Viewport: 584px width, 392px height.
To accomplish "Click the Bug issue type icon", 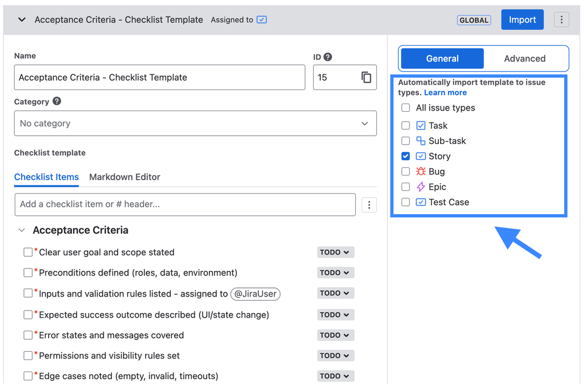I will click(421, 171).
